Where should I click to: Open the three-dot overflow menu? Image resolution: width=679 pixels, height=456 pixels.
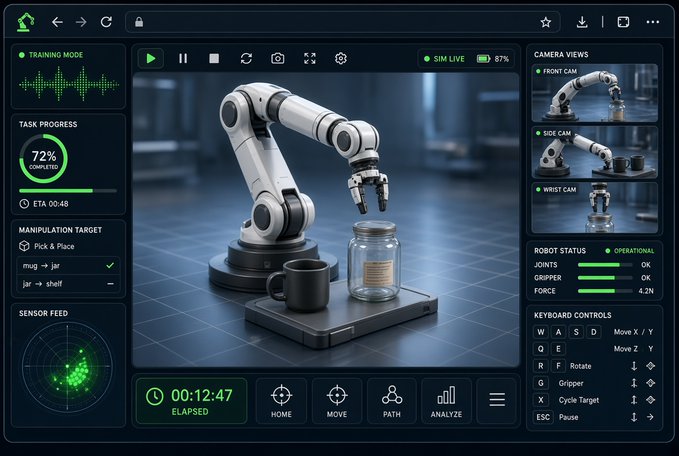point(653,22)
